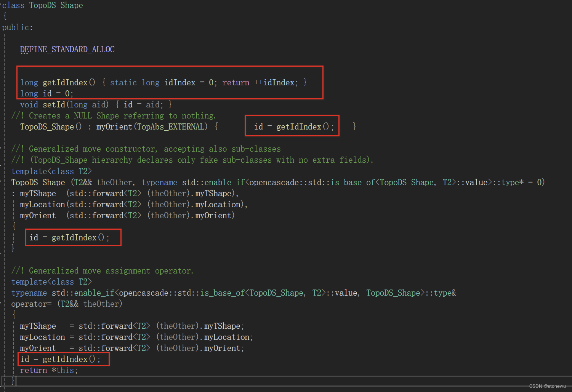Click 'TopAbs_EXTERNAL' in the default constructor
572x392 pixels.
point(170,127)
